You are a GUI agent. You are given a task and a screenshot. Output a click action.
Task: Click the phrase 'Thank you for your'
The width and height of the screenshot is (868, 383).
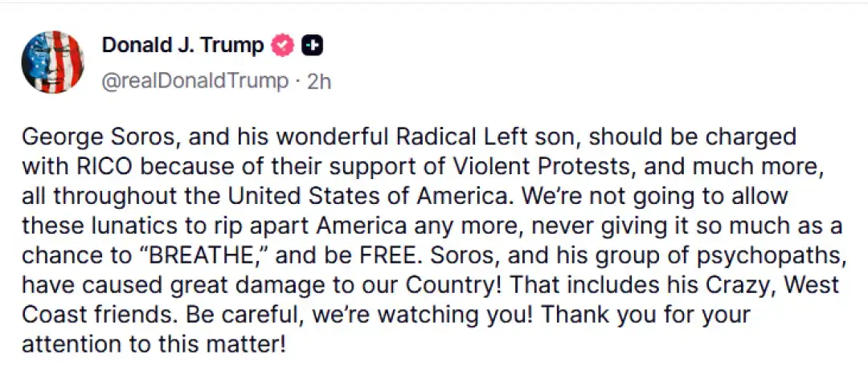pos(645,315)
